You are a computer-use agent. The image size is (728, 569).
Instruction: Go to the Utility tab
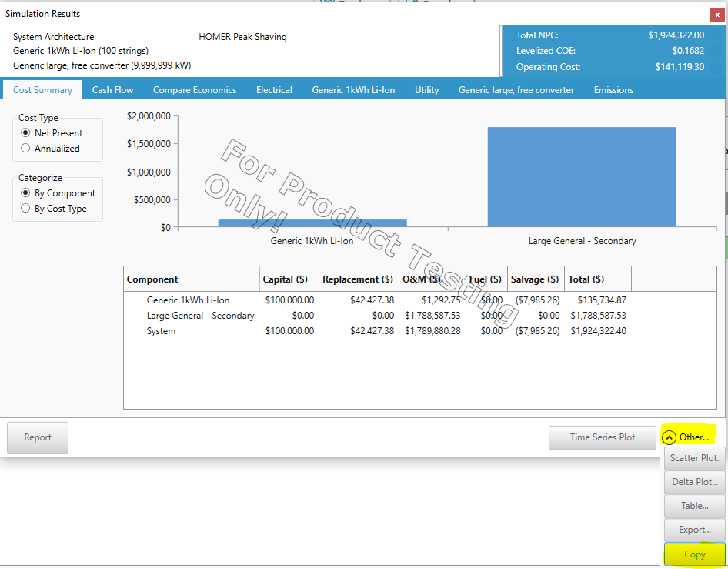pos(426,90)
